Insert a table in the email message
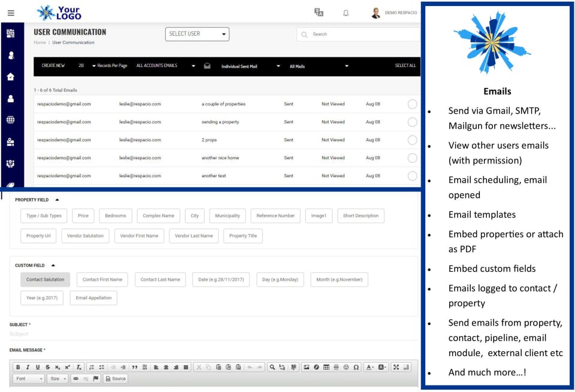The height and width of the screenshot is (392, 575). 326,367
